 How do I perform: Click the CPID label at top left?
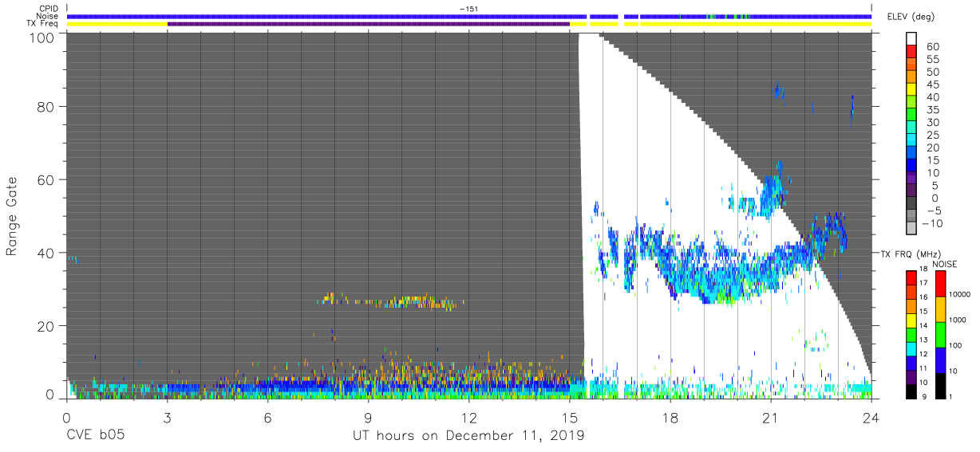pos(48,9)
